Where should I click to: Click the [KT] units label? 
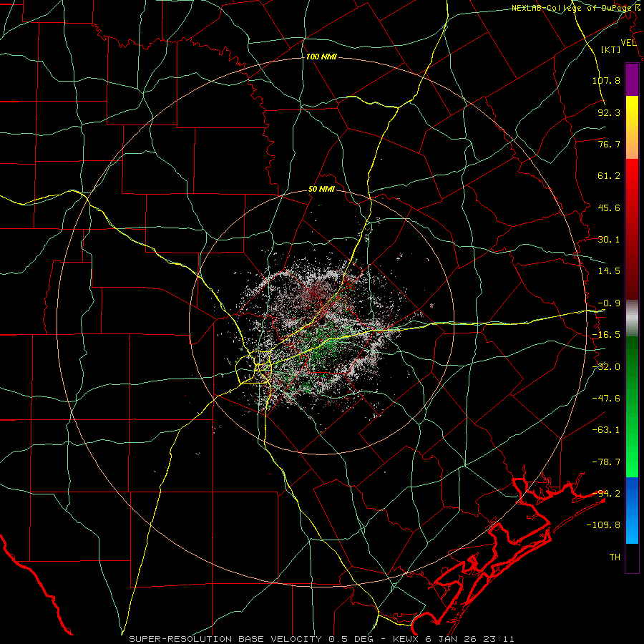tap(611, 49)
